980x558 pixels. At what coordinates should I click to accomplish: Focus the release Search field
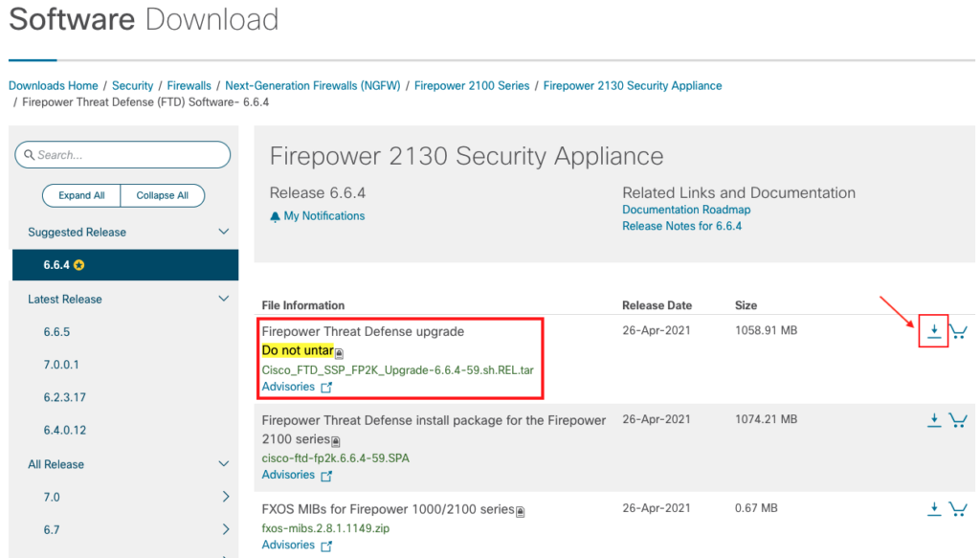point(122,154)
